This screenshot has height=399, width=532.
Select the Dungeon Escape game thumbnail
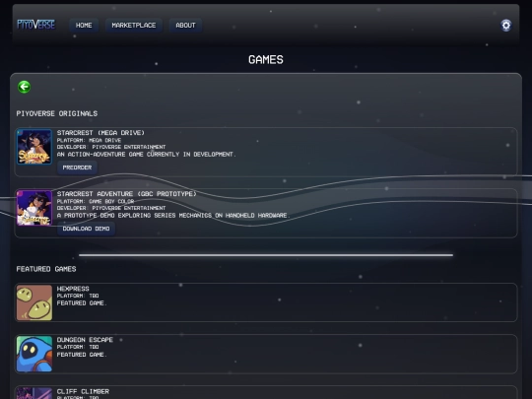(x=34, y=354)
